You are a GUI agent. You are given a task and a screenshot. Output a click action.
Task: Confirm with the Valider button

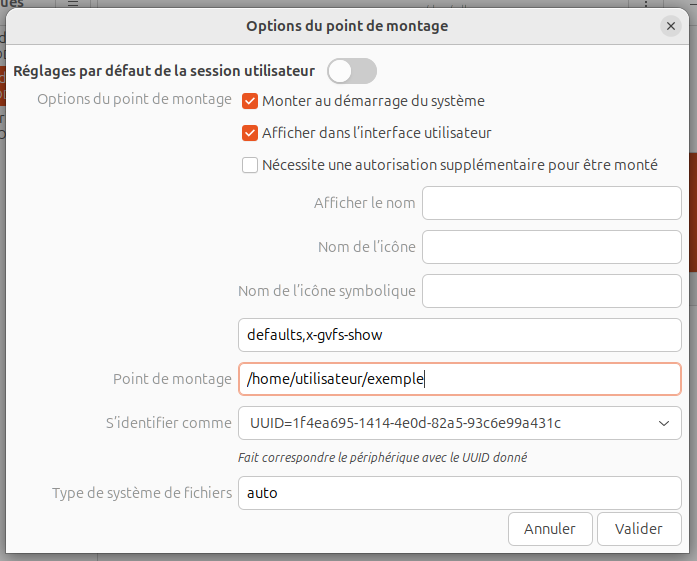639,528
